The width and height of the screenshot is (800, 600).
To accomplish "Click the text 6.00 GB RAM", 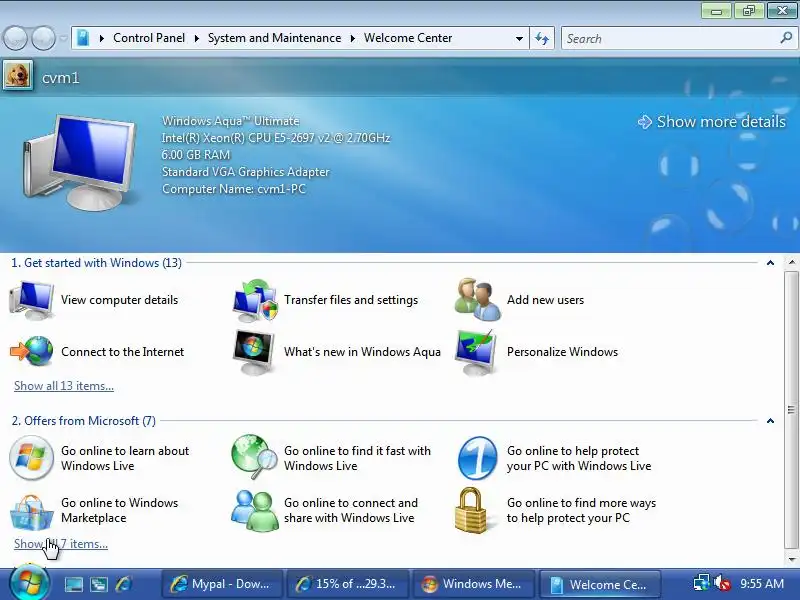I will pyautogui.click(x=196, y=155).
